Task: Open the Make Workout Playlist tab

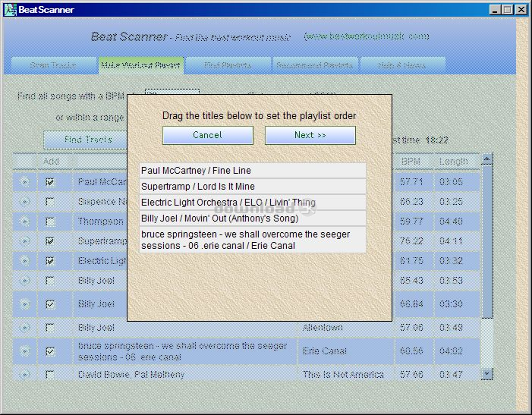Action: tap(140, 65)
